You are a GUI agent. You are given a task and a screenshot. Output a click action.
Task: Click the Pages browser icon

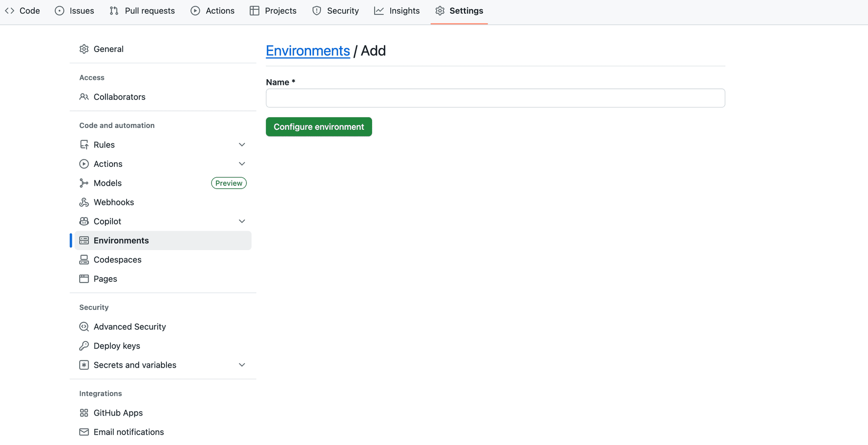click(84, 279)
